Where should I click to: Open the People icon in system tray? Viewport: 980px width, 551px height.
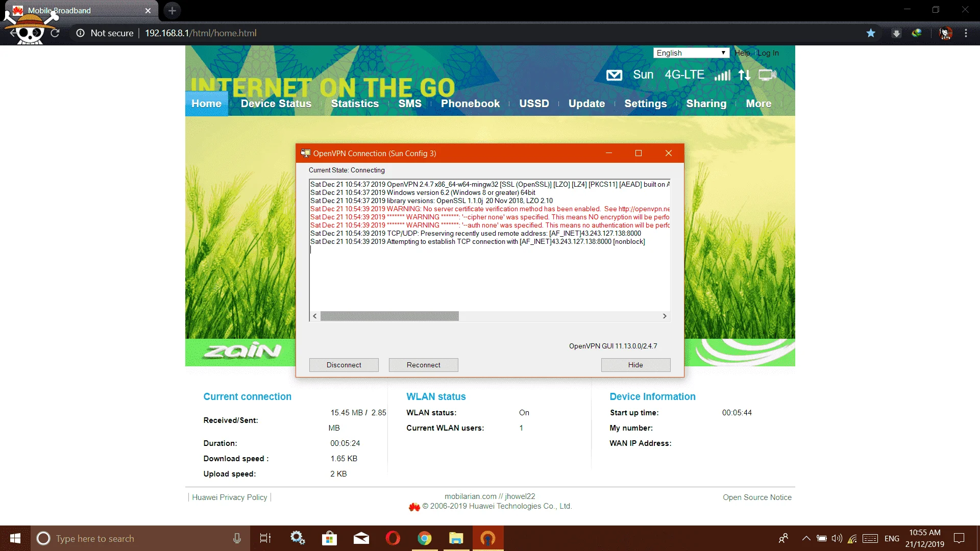tap(783, 538)
